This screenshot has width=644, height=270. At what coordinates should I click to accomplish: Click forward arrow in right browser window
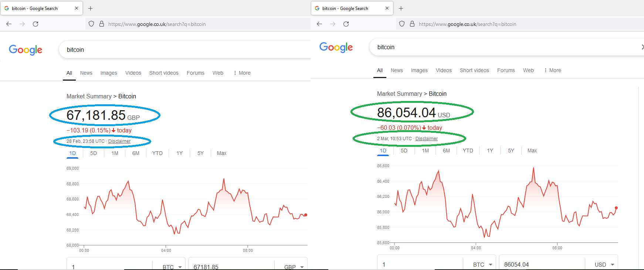click(x=333, y=24)
